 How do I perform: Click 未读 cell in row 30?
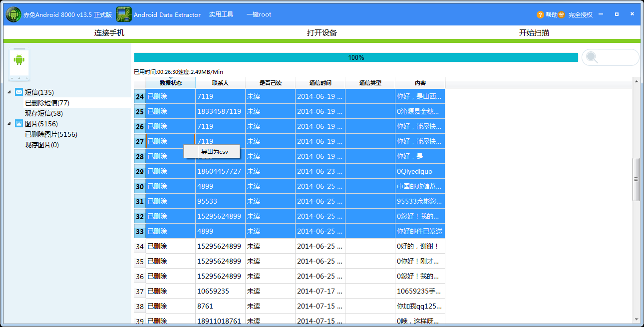tap(271, 186)
